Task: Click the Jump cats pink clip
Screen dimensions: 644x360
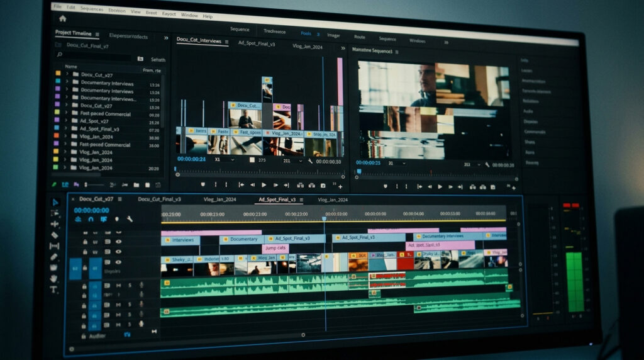Action: 275,248
